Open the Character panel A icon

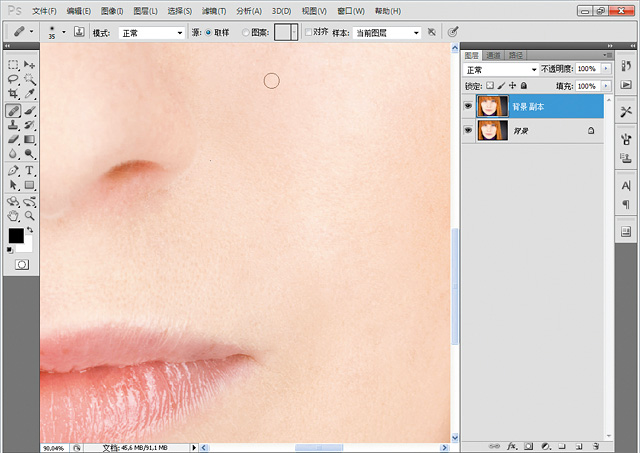click(626, 186)
